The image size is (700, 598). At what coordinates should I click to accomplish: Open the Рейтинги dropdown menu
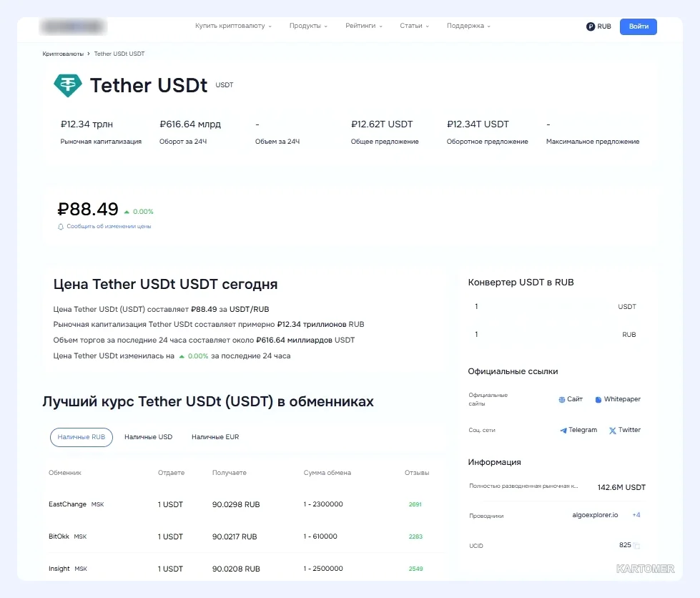(x=363, y=26)
